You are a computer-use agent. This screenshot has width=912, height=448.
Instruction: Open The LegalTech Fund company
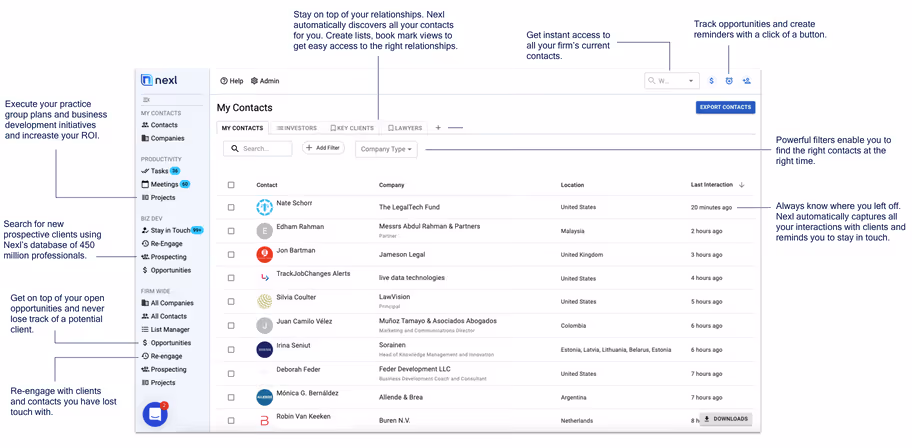409,207
